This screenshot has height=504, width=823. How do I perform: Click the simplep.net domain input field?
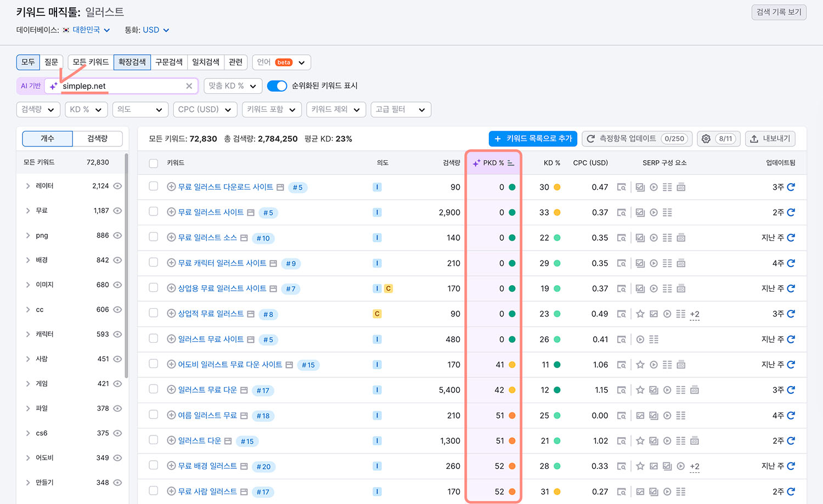click(x=122, y=86)
